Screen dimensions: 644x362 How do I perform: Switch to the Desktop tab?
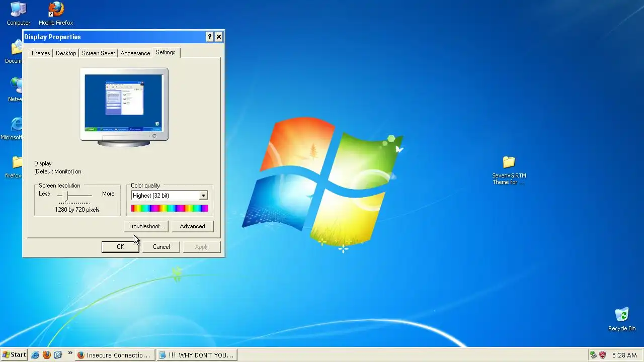[66, 53]
